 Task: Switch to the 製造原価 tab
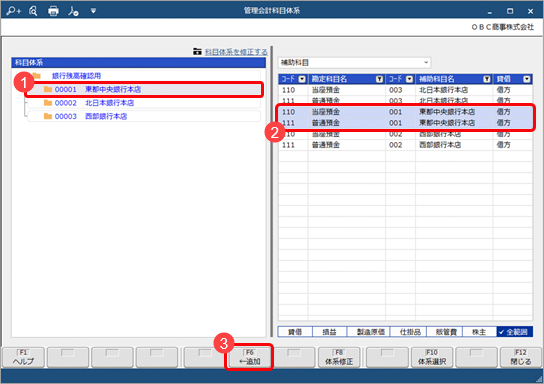pyautogui.click(x=368, y=332)
